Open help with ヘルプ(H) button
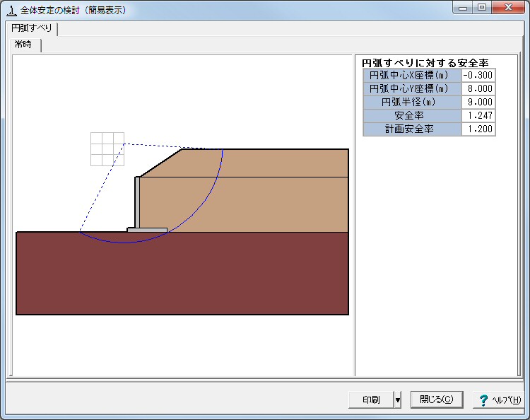This screenshot has height=420, width=530. point(499,399)
